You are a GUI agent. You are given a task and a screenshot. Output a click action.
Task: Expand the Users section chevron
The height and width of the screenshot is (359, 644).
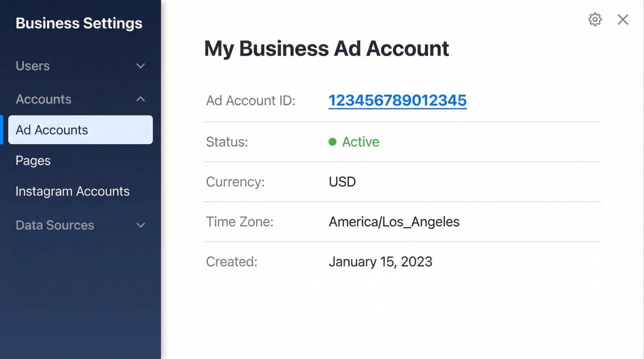(x=140, y=66)
